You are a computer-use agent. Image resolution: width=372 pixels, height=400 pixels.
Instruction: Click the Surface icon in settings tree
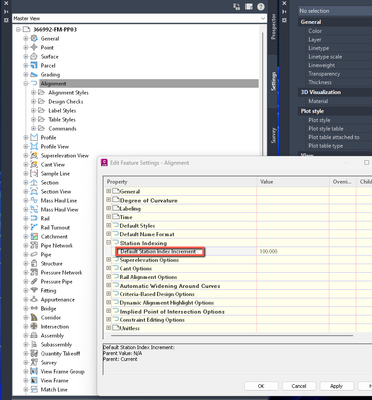34,56
